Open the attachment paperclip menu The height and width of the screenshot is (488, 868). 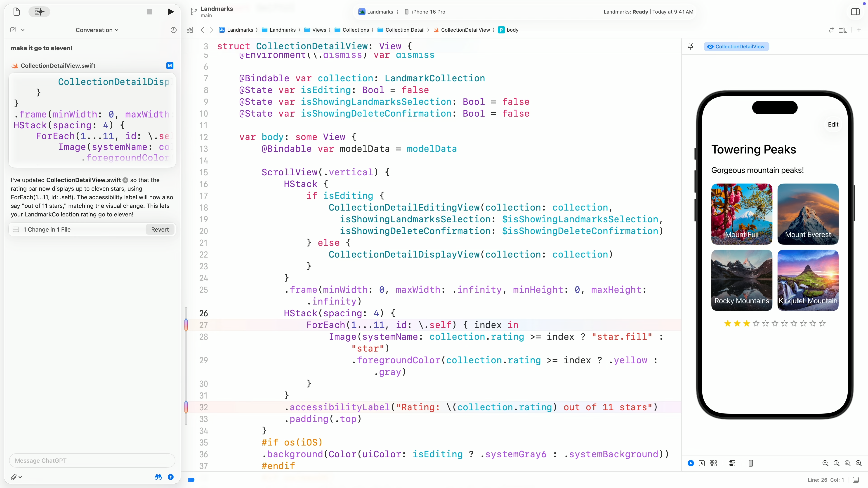(x=16, y=477)
